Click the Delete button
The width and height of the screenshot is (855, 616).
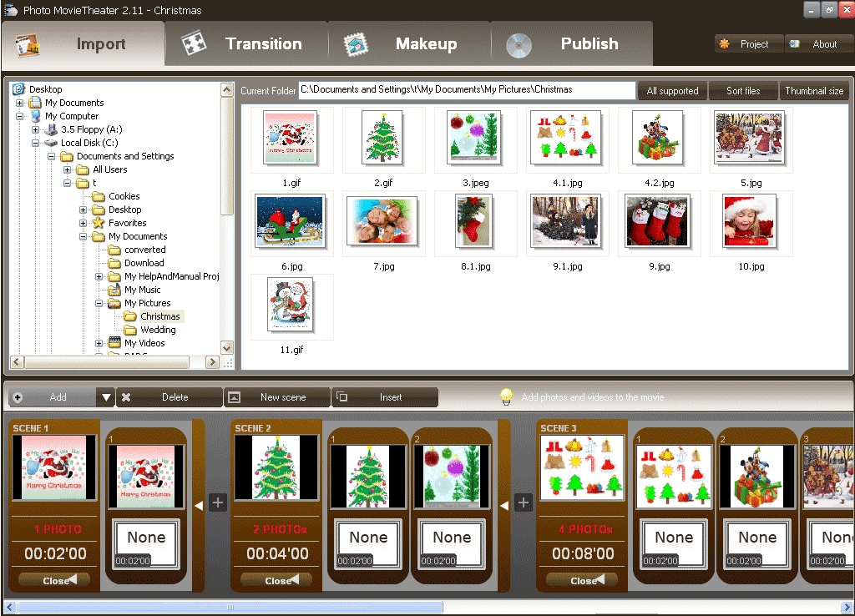click(x=169, y=397)
